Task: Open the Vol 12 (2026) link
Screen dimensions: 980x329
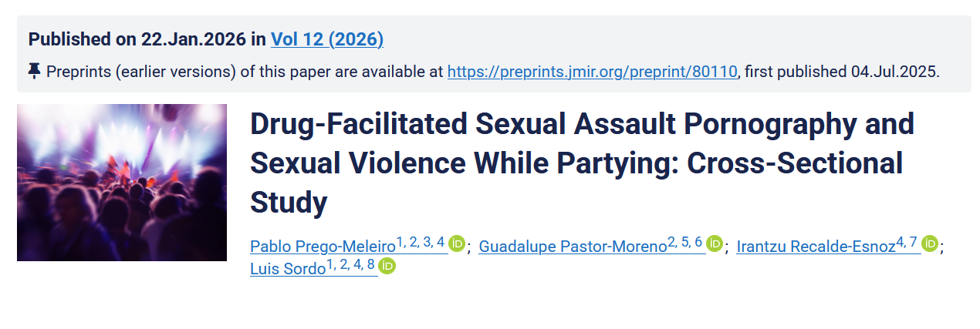Action: (327, 39)
